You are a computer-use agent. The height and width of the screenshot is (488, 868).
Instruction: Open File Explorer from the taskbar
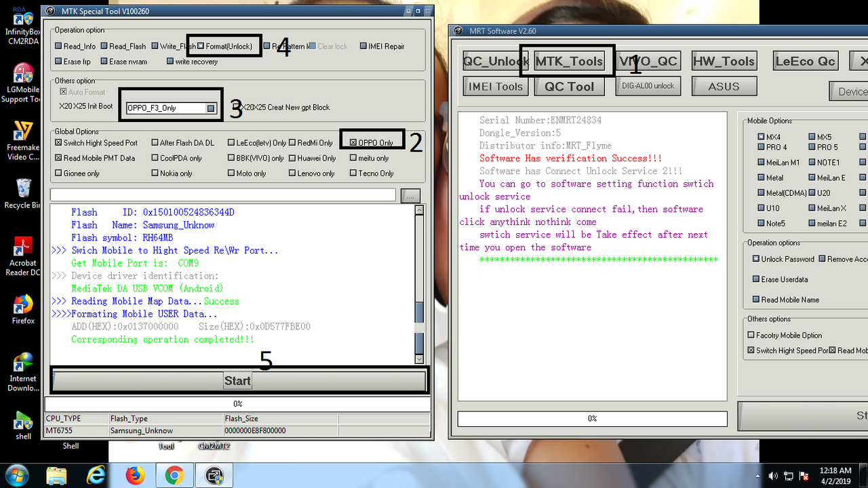[57, 475]
